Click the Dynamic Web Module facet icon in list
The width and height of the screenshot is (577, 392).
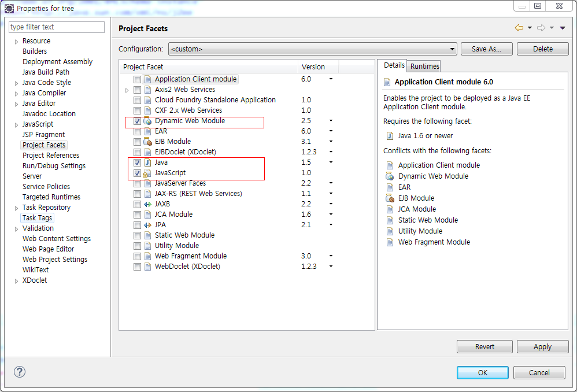[147, 121]
